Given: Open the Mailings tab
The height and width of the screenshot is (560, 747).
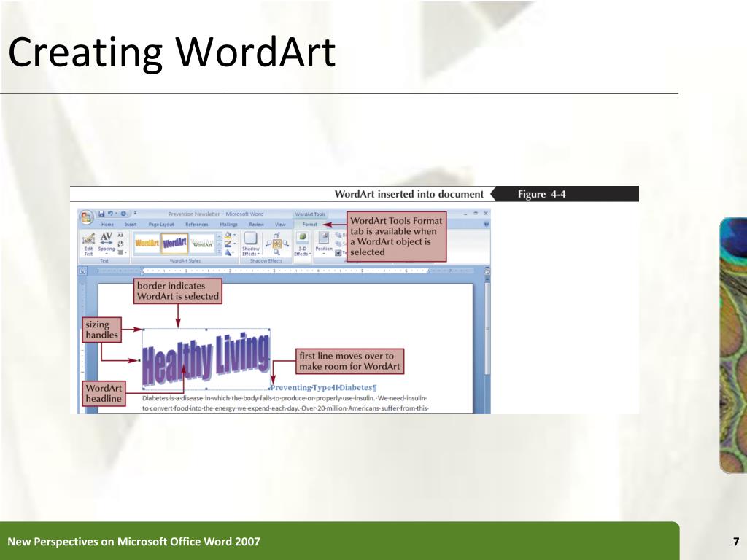Looking at the screenshot, I should (x=228, y=225).
